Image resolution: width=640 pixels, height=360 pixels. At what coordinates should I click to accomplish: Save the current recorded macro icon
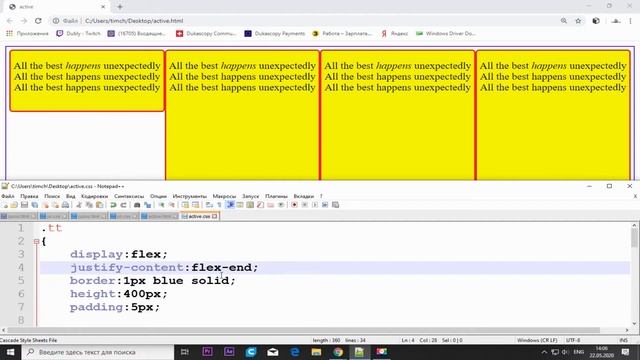tap(335, 205)
